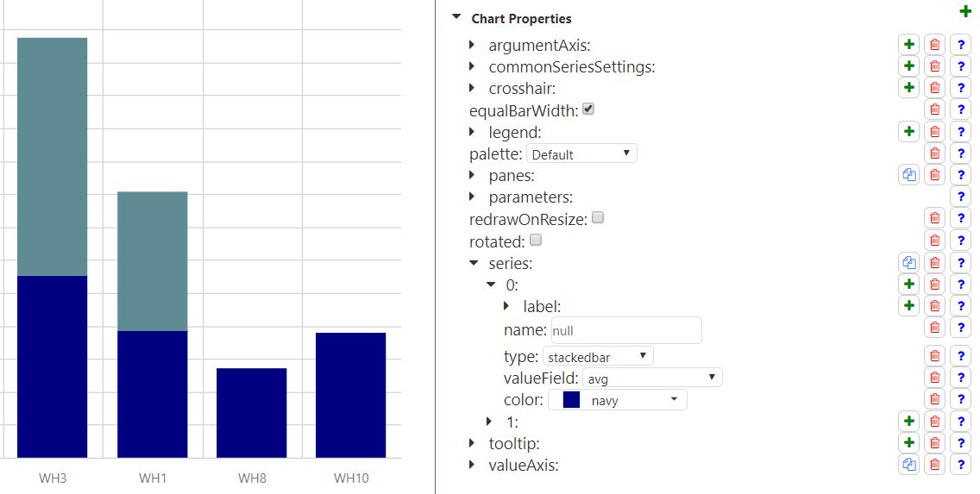Click the series name input field

coord(625,330)
